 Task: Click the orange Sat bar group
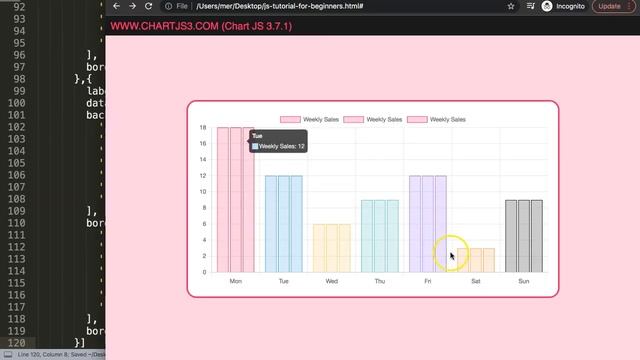[476, 260]
